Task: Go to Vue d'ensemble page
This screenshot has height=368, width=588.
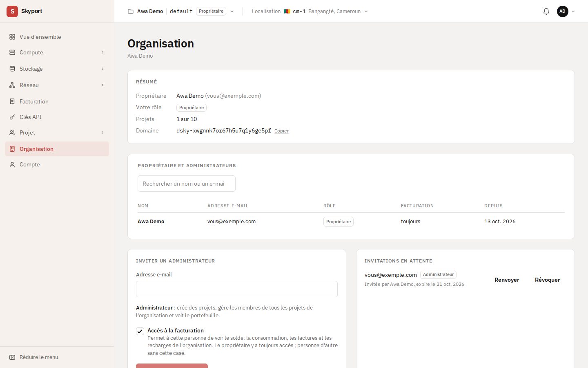Action: coord(57,37)
